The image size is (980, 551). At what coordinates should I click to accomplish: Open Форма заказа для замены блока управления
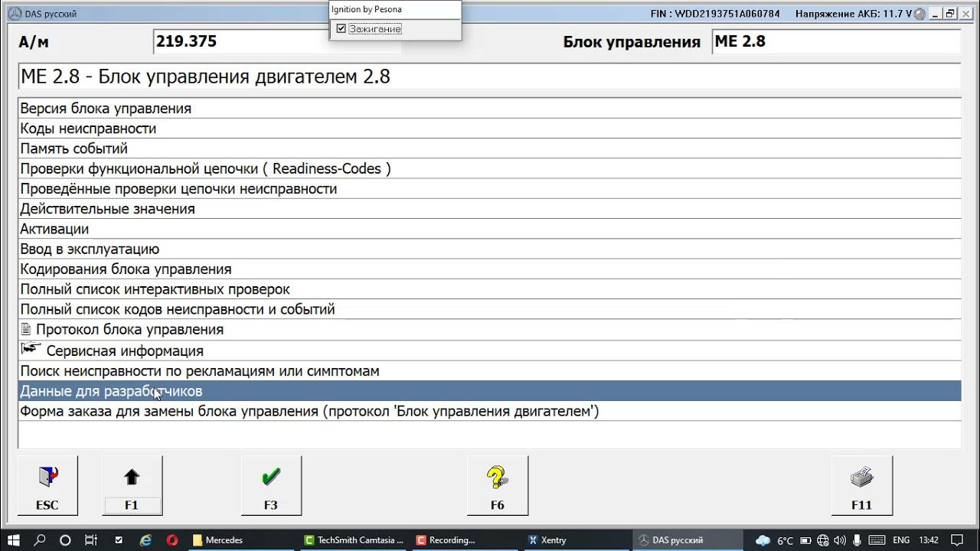pyautogui.click(x=490, y=411)
